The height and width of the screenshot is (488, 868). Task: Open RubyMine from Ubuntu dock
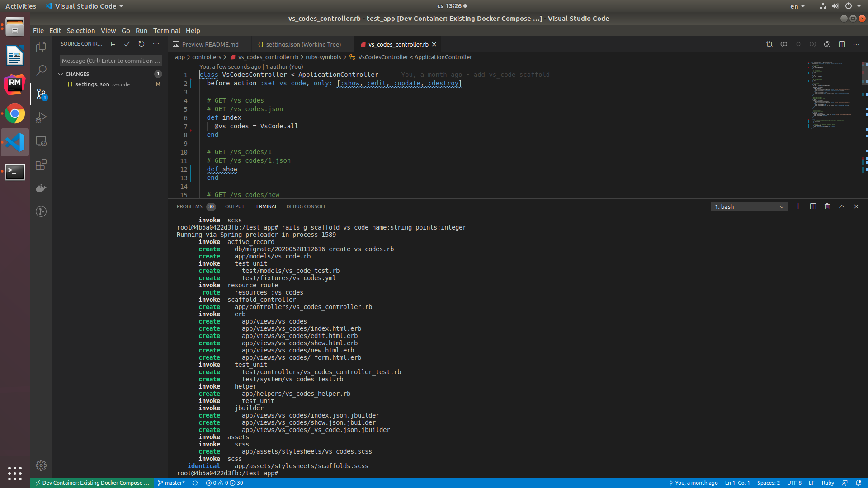[15, 84]
